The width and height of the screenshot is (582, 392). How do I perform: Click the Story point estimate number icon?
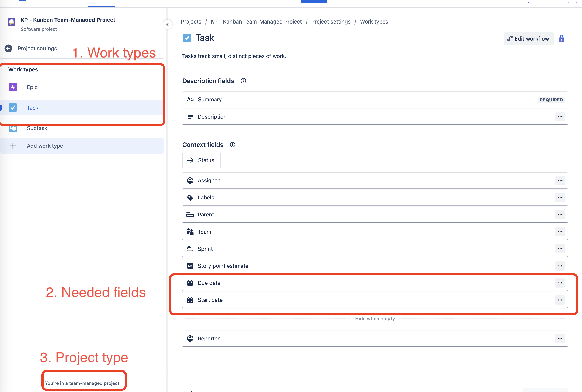[190, 266]
